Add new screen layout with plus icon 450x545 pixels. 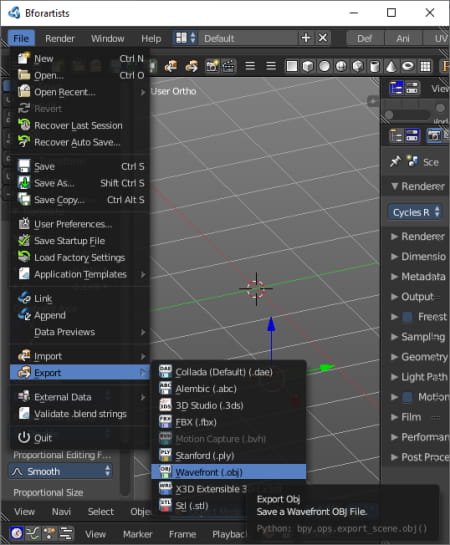(x=306, y=38)
